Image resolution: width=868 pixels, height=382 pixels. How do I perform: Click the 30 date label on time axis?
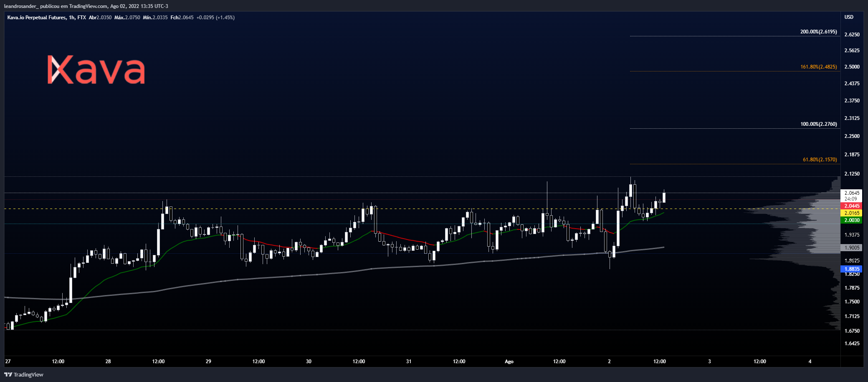[x=309, y=362]
